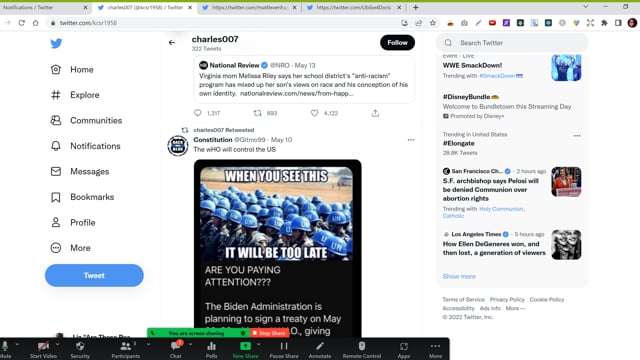640x360 pixels.
Task: Open Messages in Twitter sidebar
Action: pos(80,171)
